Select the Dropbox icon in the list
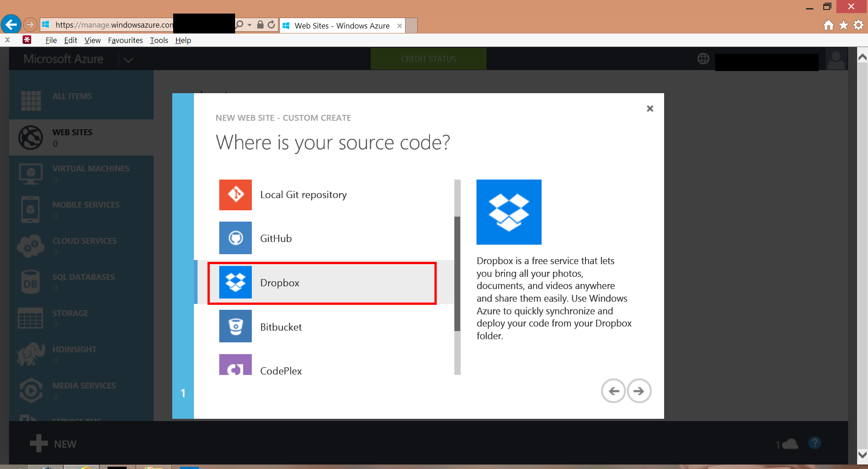 click(236, 282)
